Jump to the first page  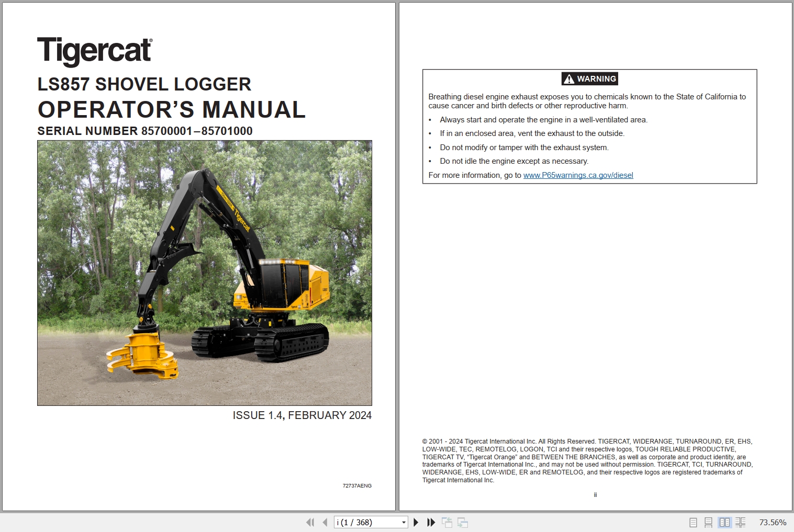coord(310,522)
